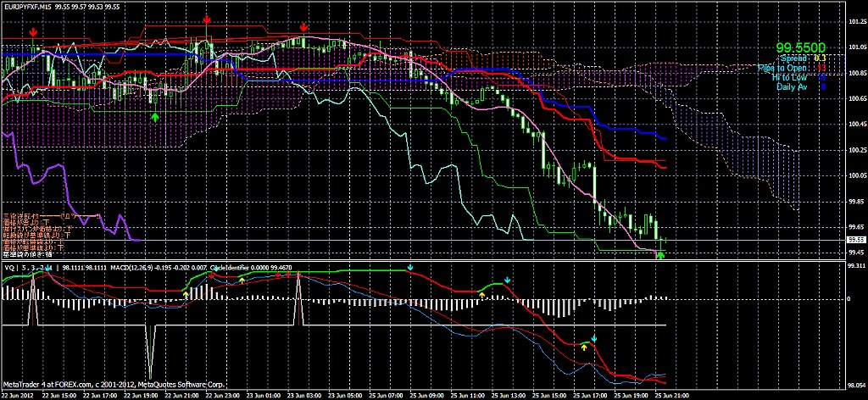Select the Hi to Low label
Viewport: 868px width, 400px height.
pyautogui.click(x=790, y=77)
